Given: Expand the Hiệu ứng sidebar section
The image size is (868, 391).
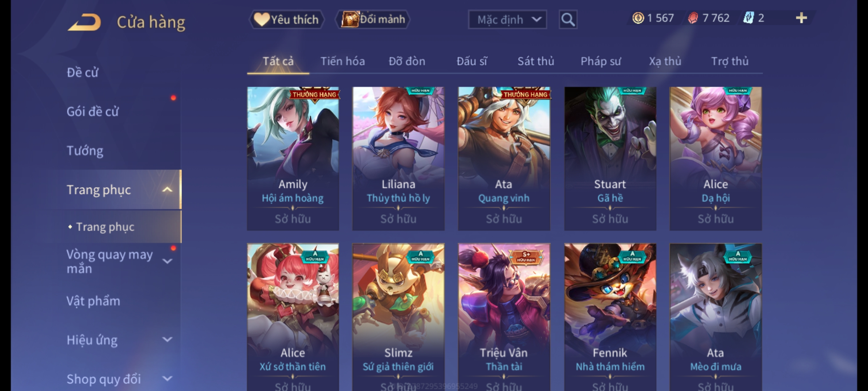Looking at the screenshot, I should [x=167, y=340].
